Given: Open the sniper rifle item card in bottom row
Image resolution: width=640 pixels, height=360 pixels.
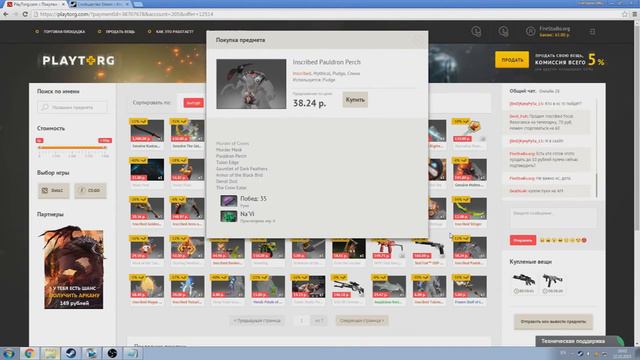Looking at the screenshot, I should pos(348,290).
